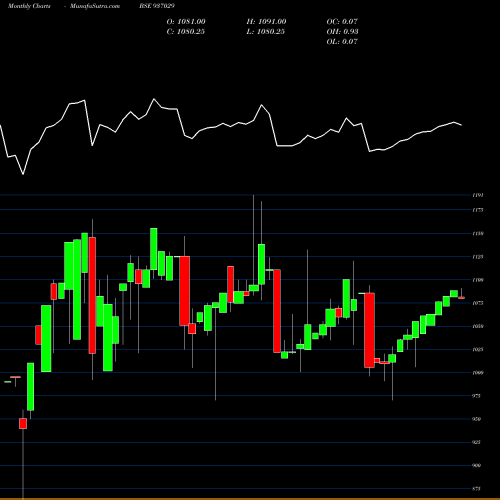This screenshot has height=500, width=500.
Task: Click the 'BSE 937029' symbol label
Action: click(x=157, y=6)
